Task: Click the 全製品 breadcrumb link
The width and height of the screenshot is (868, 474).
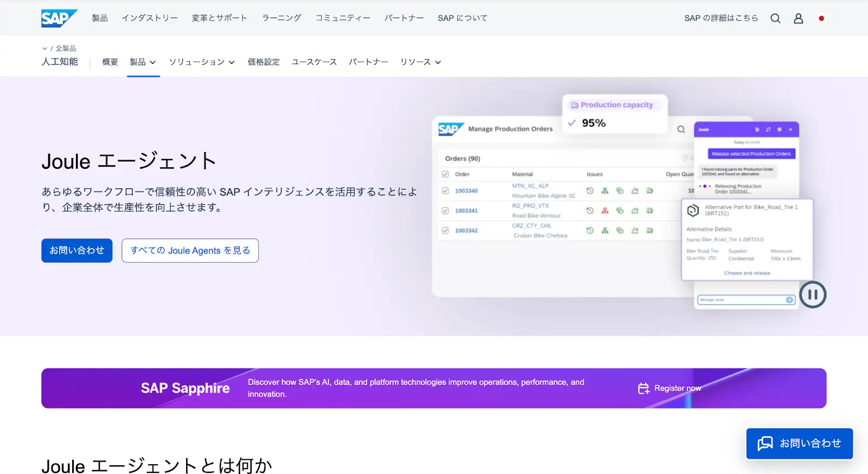Action: click(x=66, y=48)
